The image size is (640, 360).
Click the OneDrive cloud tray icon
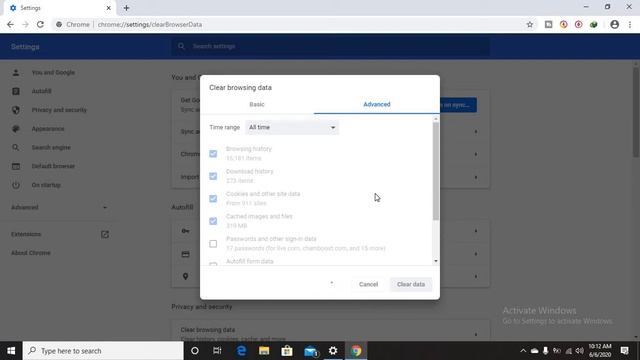click(534, 351)
